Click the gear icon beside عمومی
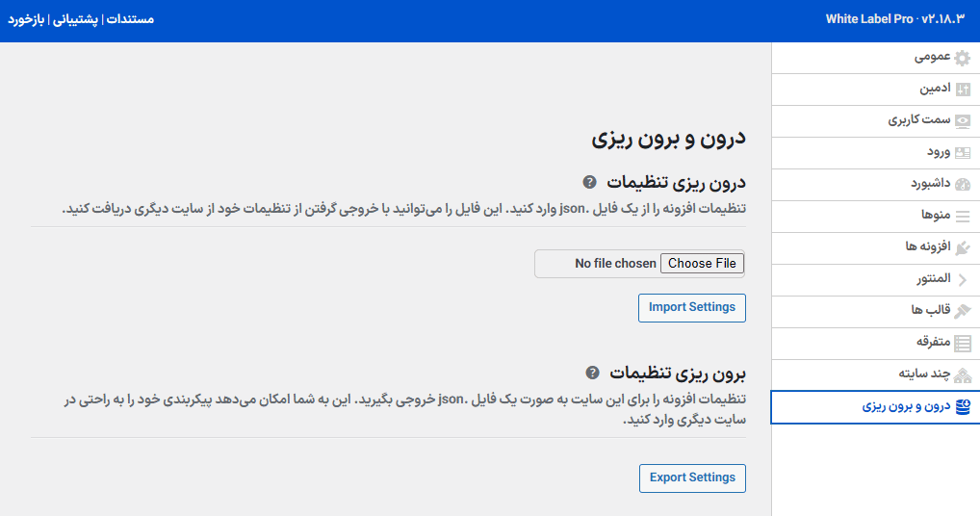This screenshot has height=516, width=980. click(x=962, y=58)
